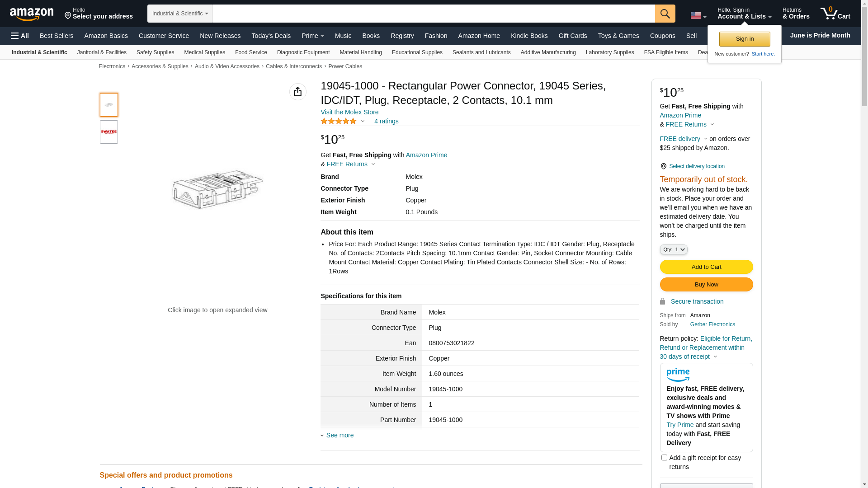868x488 pixels.
Task: Open the shopping cart icon
Action: pyautogui.click(x=835, y=14)
